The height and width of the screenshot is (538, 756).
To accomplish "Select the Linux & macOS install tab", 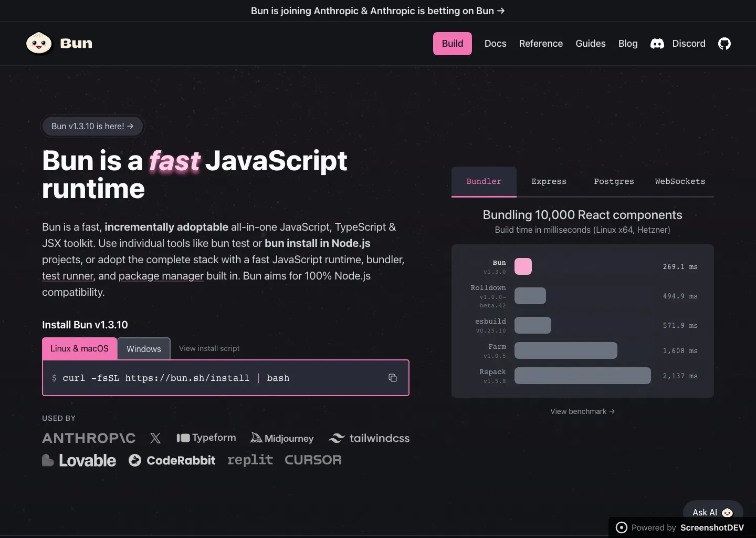I will point(79,349).
